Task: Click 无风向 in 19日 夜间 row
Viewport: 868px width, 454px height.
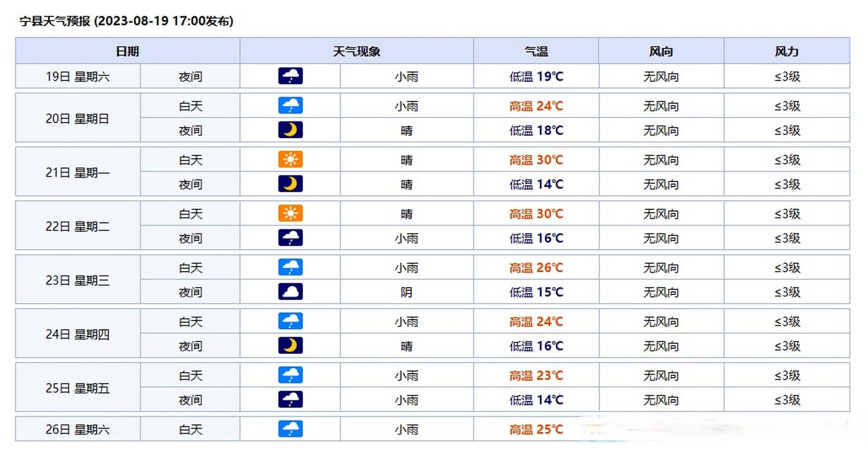Action: pos(661,77)
